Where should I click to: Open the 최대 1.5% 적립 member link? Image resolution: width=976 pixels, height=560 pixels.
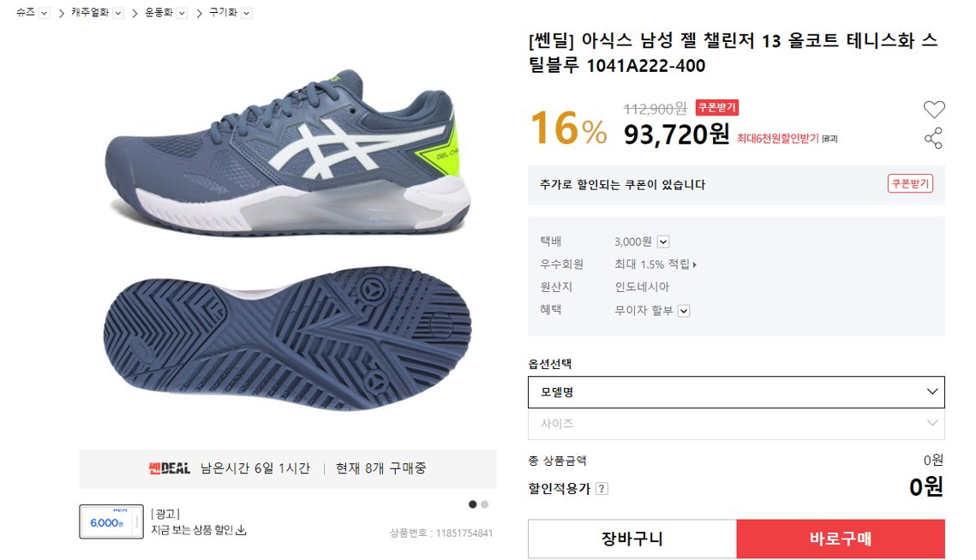pyautogui.click(x=656, y=265)
